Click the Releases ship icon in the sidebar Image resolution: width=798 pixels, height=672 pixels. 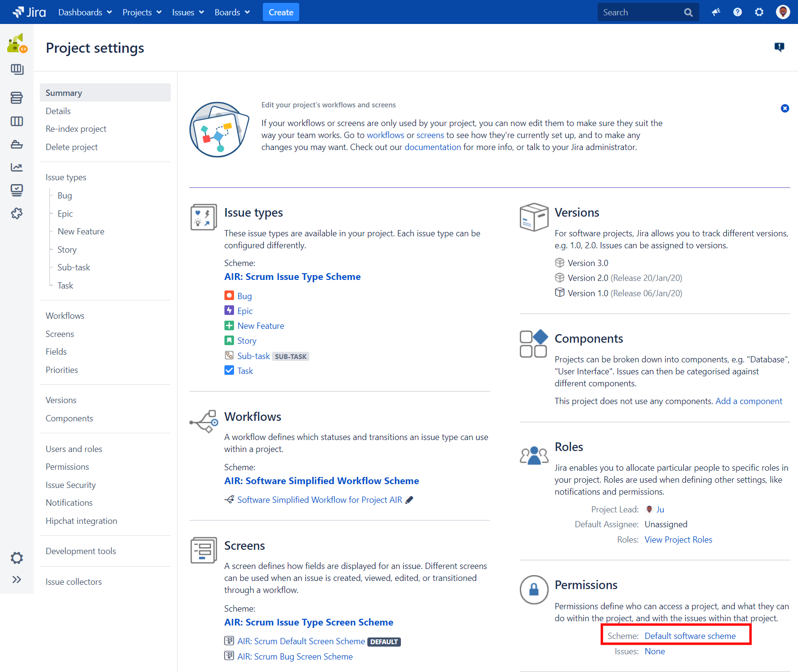[x=17, y=144]
